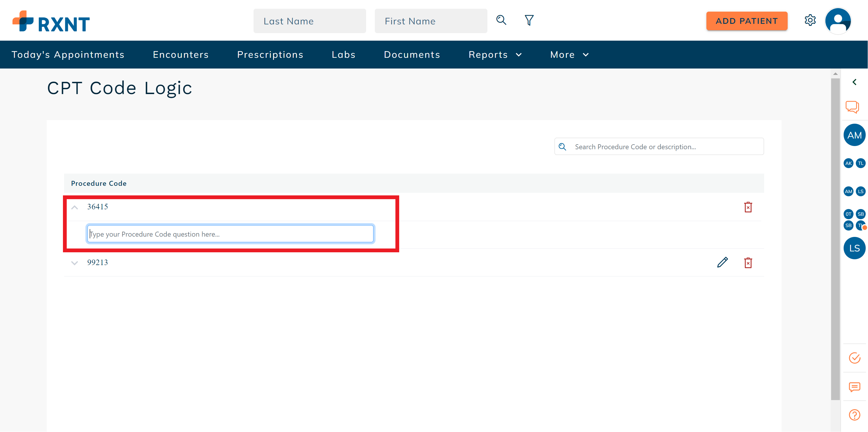Open the LS user avatar in sidebar

coord(855,248)
